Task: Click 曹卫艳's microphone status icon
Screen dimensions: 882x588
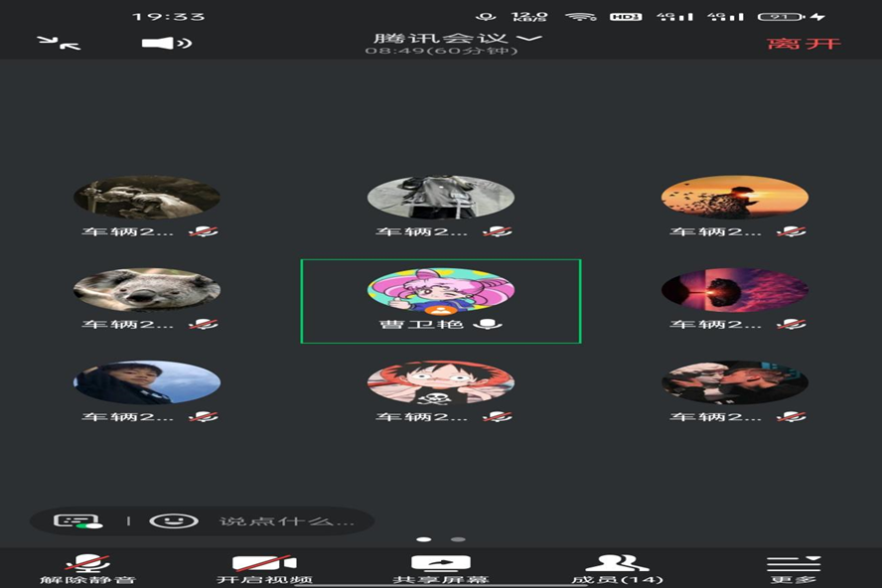Action: (489, 324)
